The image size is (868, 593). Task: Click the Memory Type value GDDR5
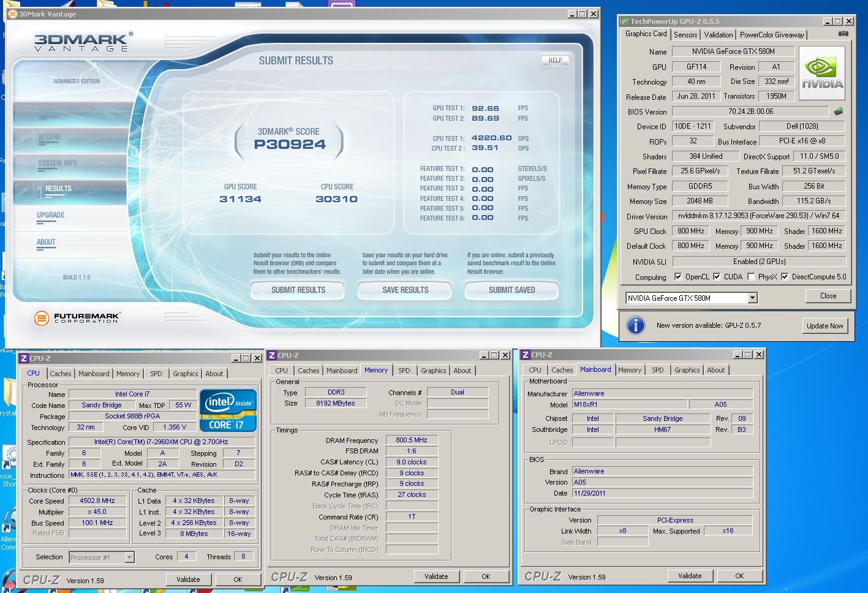tap(700, 186)
